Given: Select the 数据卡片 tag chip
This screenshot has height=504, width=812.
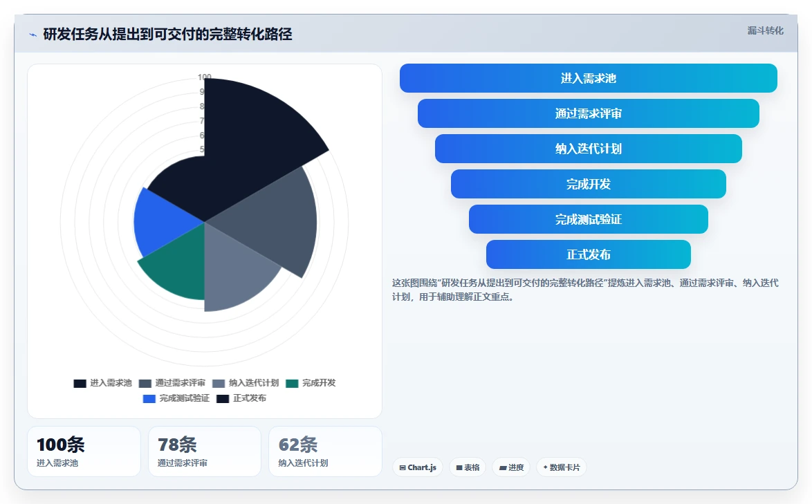Looking at the screenshot, I should point(562,467).
